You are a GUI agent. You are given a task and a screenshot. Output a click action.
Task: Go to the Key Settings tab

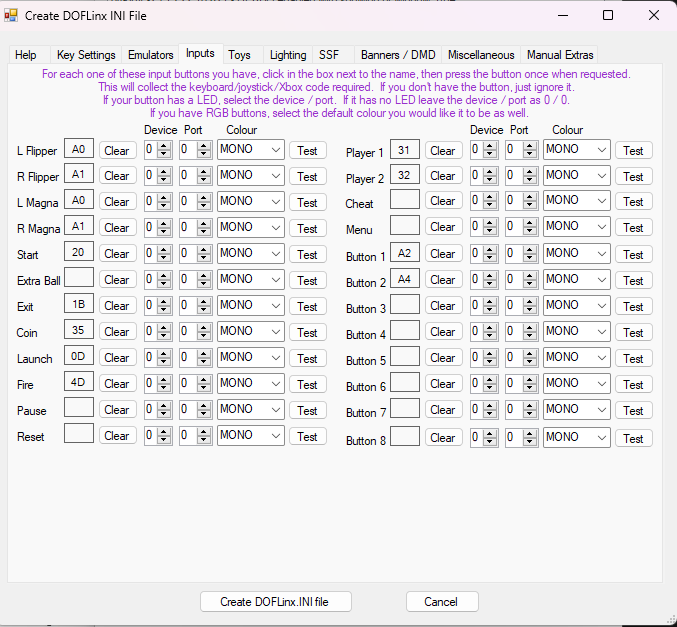86,55
